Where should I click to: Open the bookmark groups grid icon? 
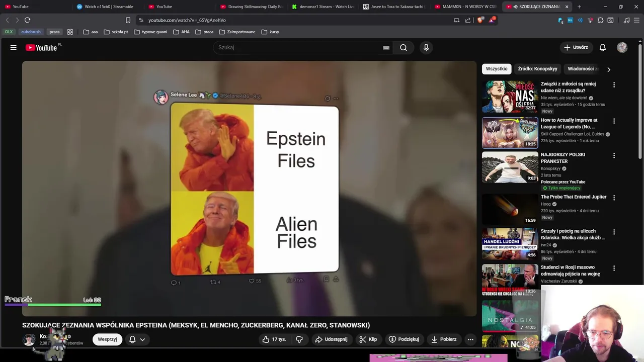coord(70,32)
